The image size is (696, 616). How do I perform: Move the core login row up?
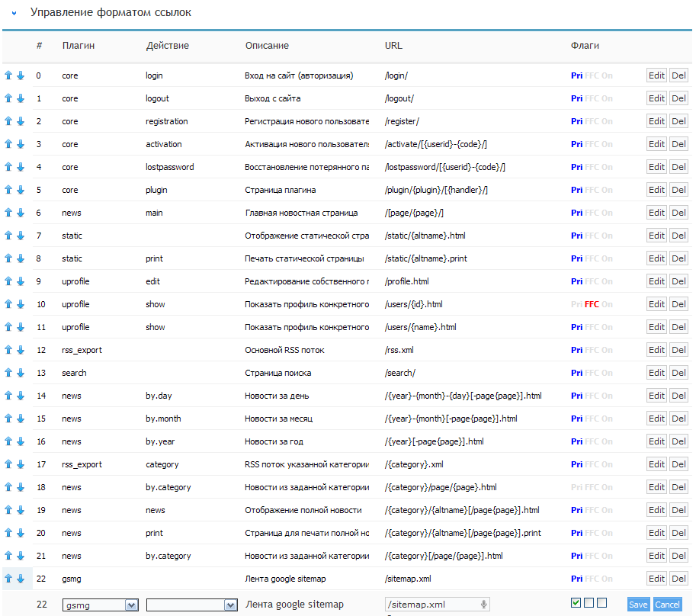coord(8,75)
